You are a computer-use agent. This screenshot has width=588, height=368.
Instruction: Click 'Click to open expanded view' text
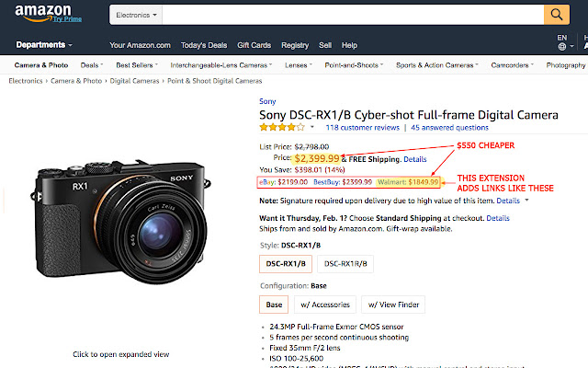120,354
